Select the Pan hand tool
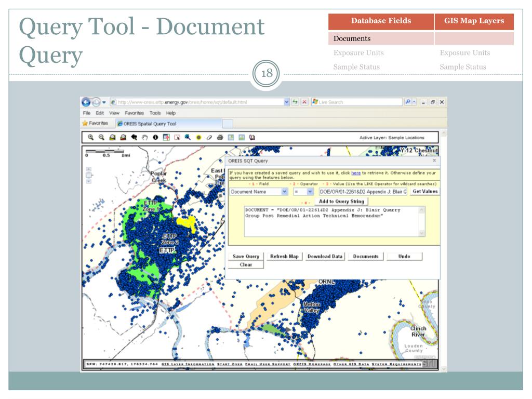The height and width of the screenshot is (399, 532). [145, 137]
